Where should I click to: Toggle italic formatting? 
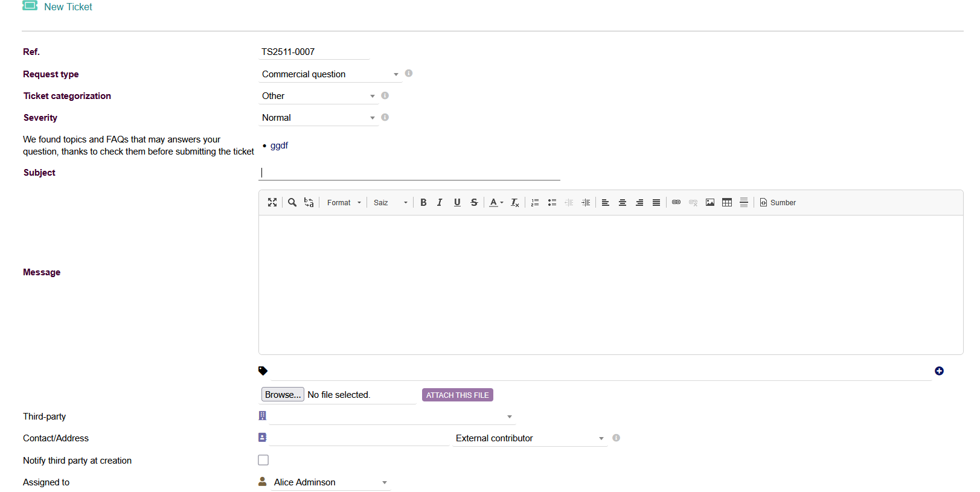(x=440, y=203)
